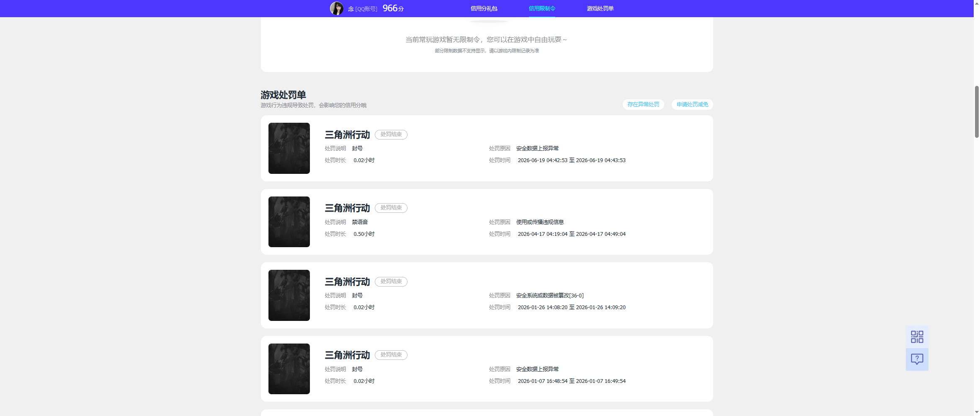The width and height of the screenshot is (980, 416).
Task: Click the 存在异常处罚 button
Action: tap(643, 104)
